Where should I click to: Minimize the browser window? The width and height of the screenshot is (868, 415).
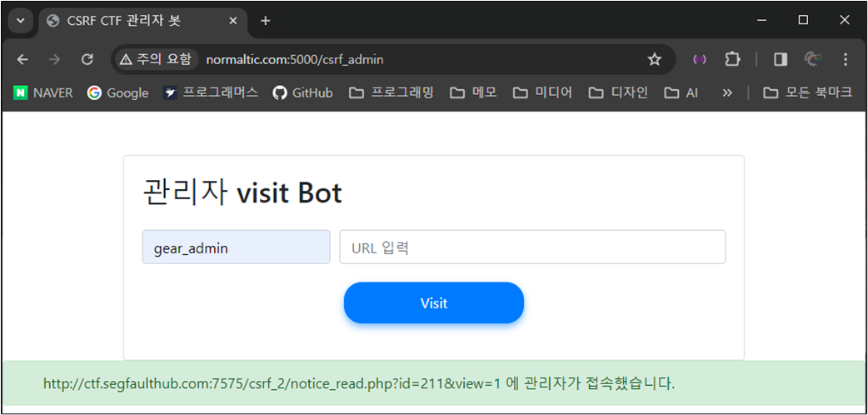pyautogui.click(x=762, y=21)
